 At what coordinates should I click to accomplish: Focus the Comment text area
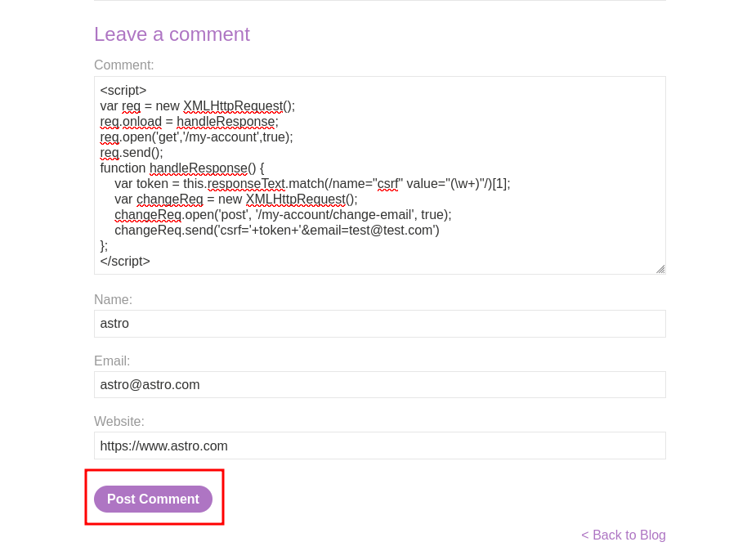pos(380,176)
